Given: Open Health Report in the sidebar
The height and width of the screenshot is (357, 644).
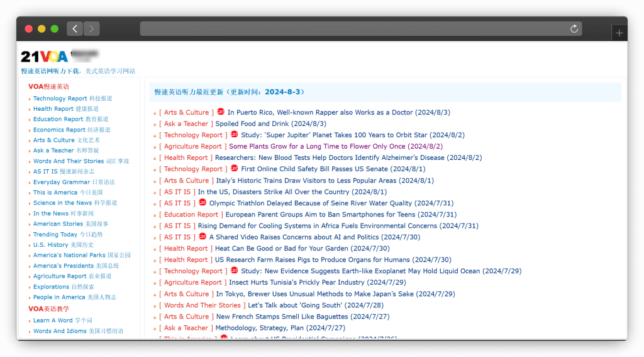Looking at the screenshot, I should coord(53,109).
